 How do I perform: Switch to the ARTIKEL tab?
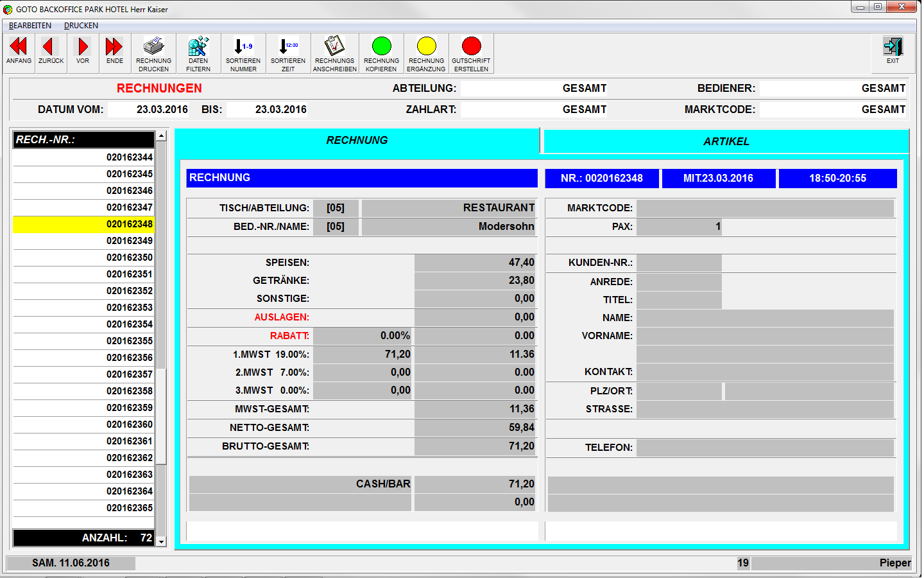726,141
